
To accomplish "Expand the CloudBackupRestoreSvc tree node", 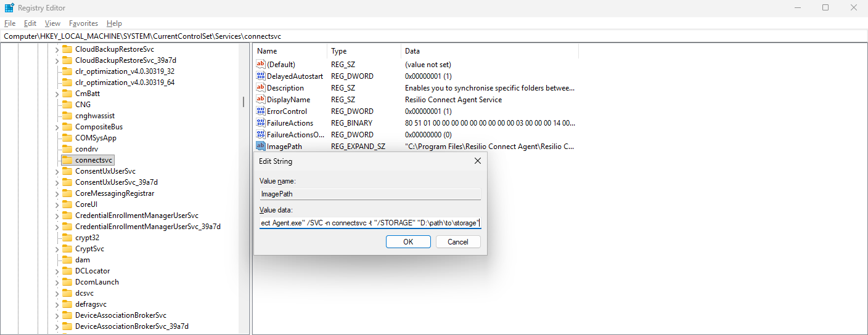I will click(x=57, y=49).
